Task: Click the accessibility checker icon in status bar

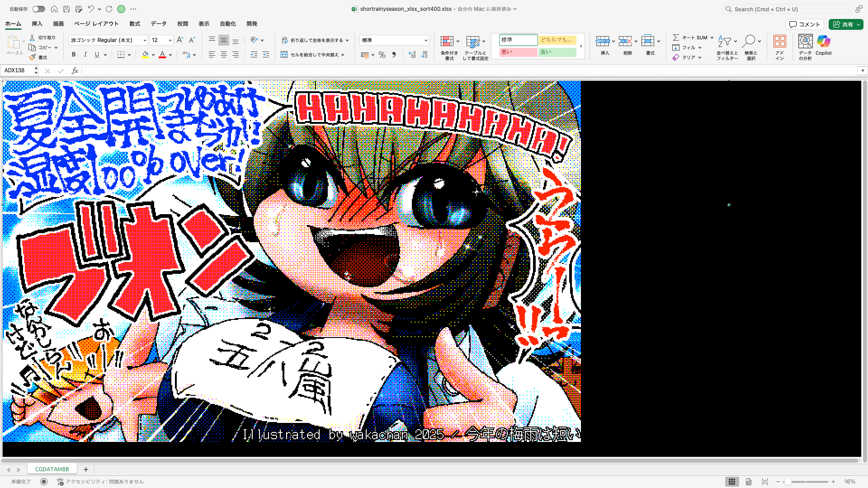Action: point(60,482)
